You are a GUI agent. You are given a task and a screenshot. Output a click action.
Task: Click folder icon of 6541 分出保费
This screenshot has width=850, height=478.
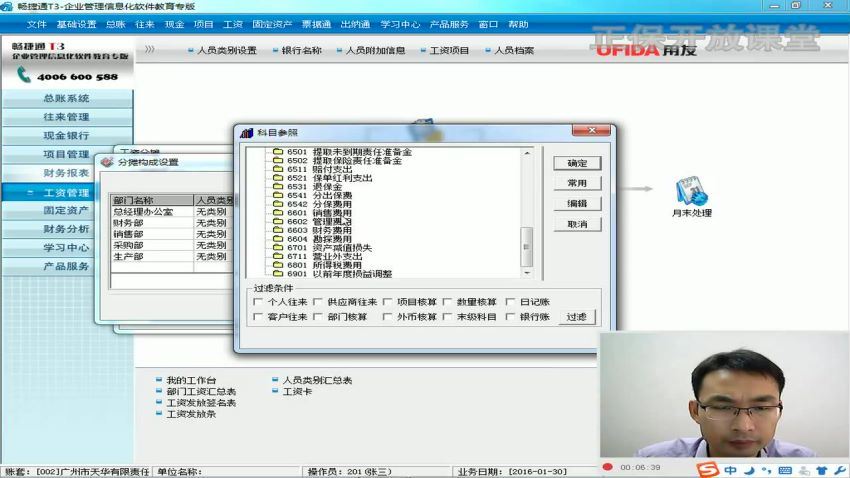click(278, 195)
